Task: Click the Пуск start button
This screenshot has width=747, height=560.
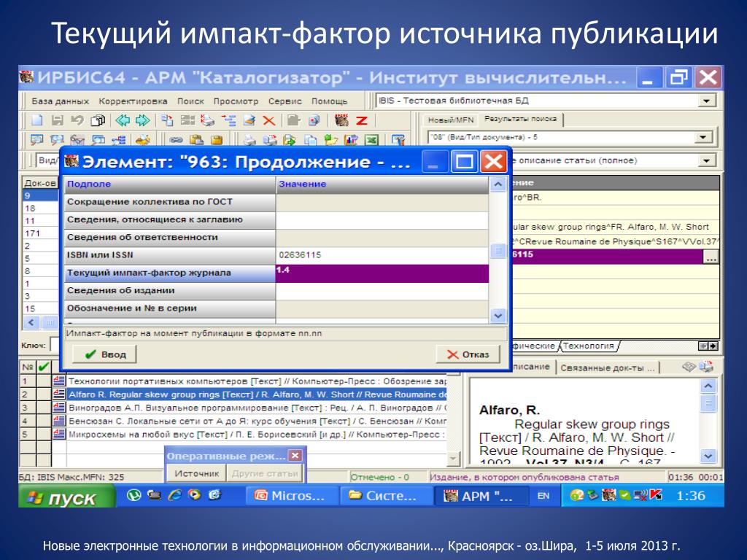Action: tap(66, 496)
